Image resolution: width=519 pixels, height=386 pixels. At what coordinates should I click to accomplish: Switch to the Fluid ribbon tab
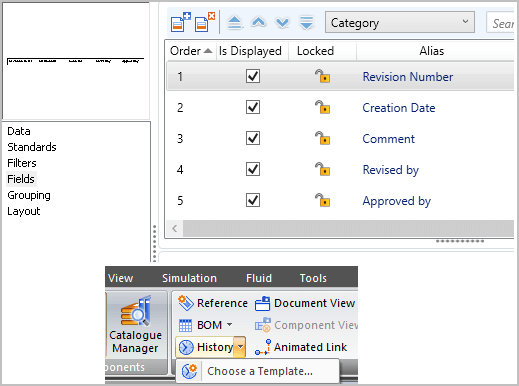tap(259, 278)
